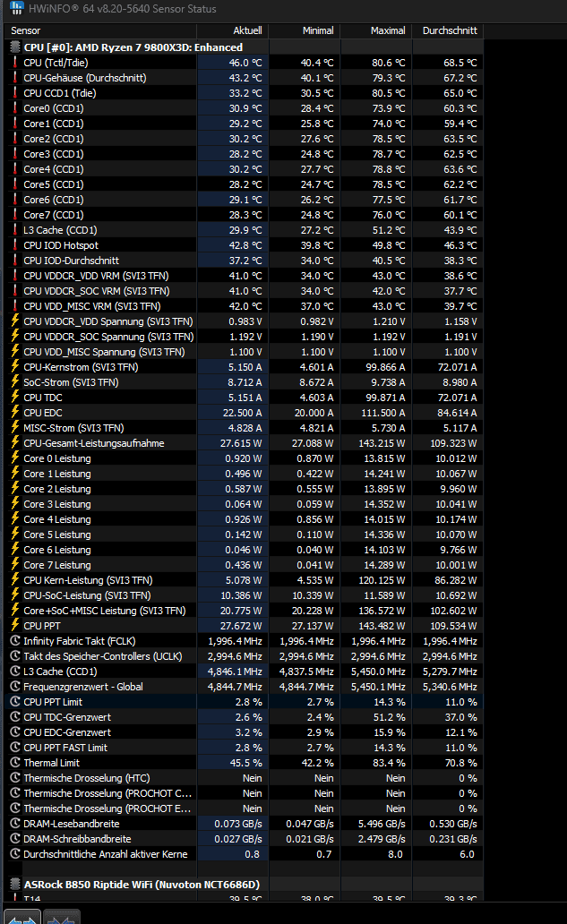
Task: Click the expand-view arrows button at bottom
Action: (21, 917)
